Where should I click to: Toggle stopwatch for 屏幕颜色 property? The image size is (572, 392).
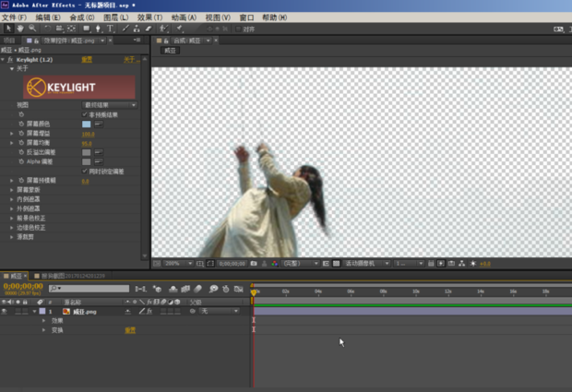(21, 124)
